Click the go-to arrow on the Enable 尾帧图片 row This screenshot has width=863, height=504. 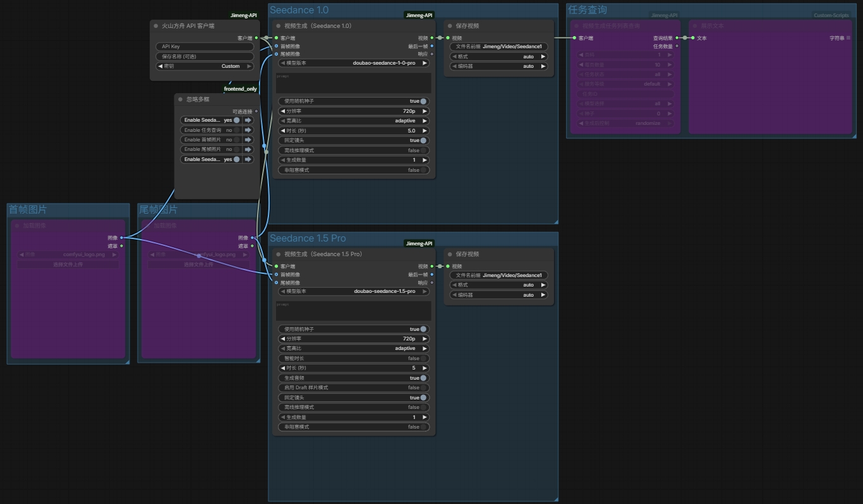click(248, 150)
